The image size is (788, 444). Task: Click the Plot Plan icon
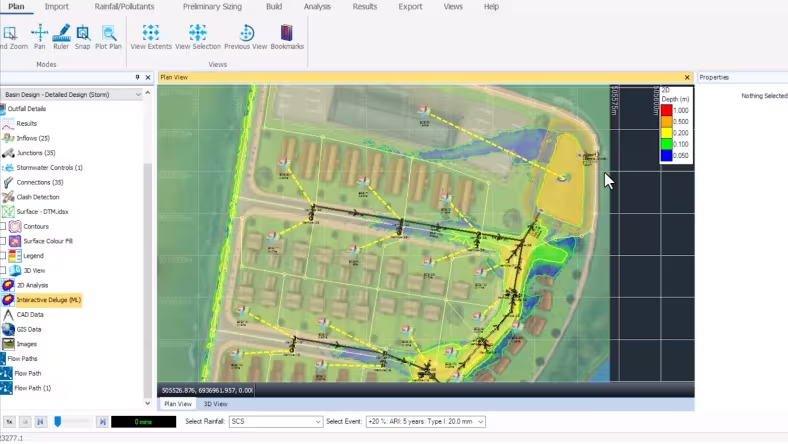tap(109, 37)
